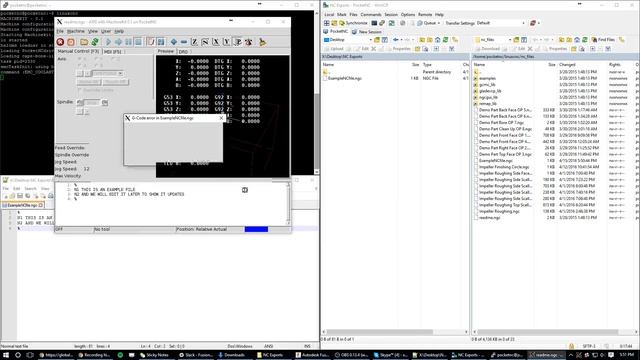This screenshot has height=360, width=640.
Task: Toggle Override Limits checkbox
Action: coord(96,90)
